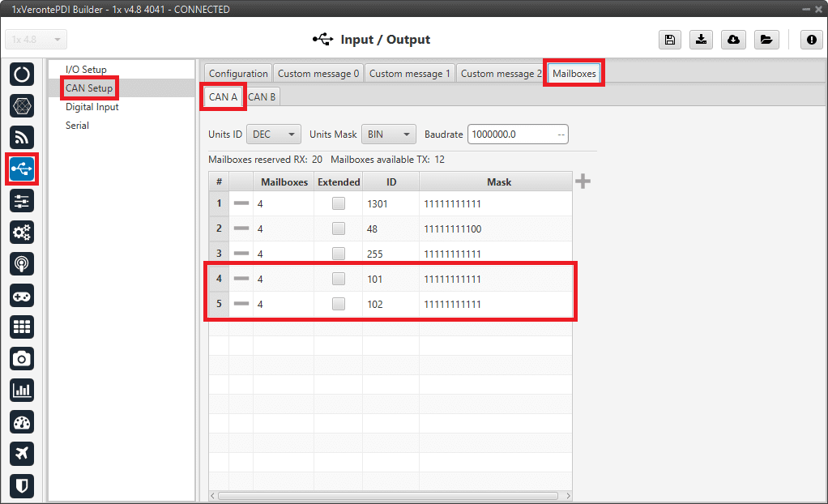
Task: Open the Units ID dropdown
Action: [275, 134]
